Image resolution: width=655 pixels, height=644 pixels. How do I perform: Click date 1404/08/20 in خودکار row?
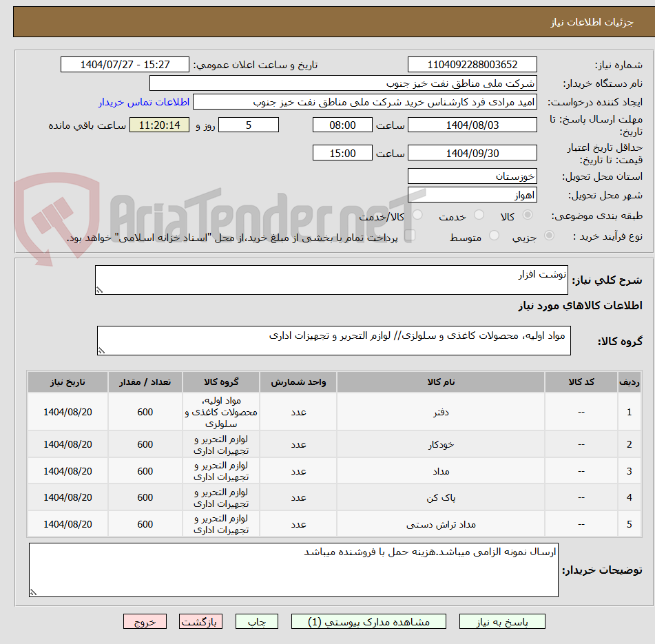click(67, 444)
